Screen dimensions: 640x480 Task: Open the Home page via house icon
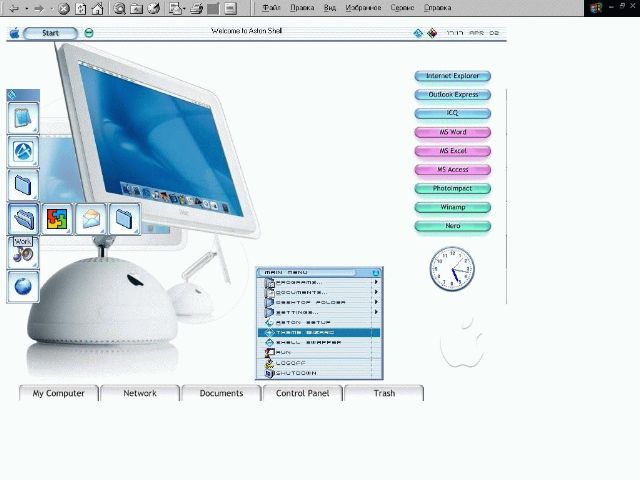pyautogui.click(x=98, y=9)
